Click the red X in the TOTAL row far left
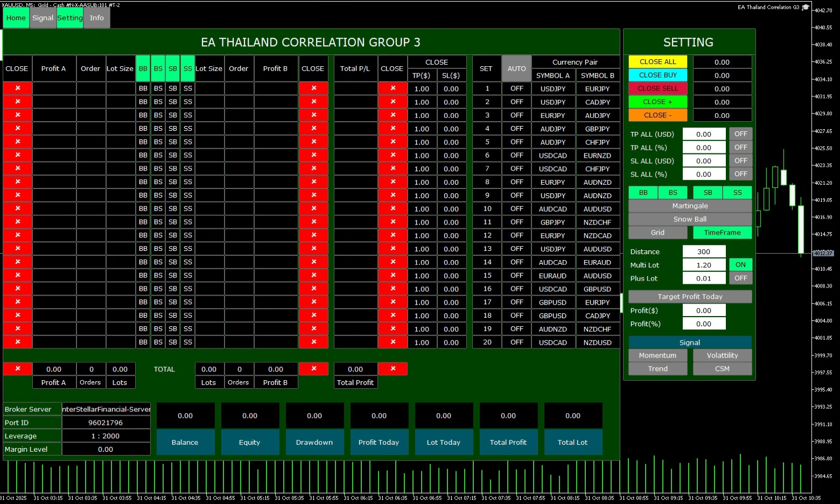840x504 pixels. tap(17, 369)
